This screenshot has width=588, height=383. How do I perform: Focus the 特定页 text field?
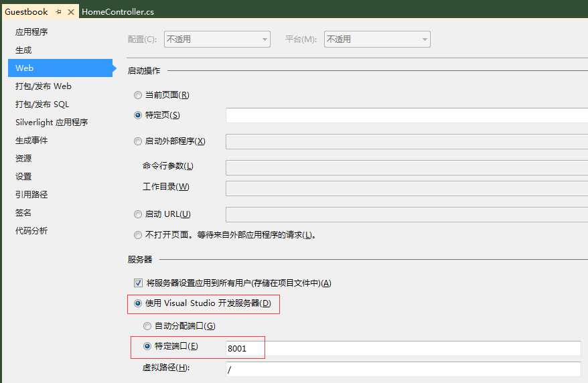coord(407,115)
